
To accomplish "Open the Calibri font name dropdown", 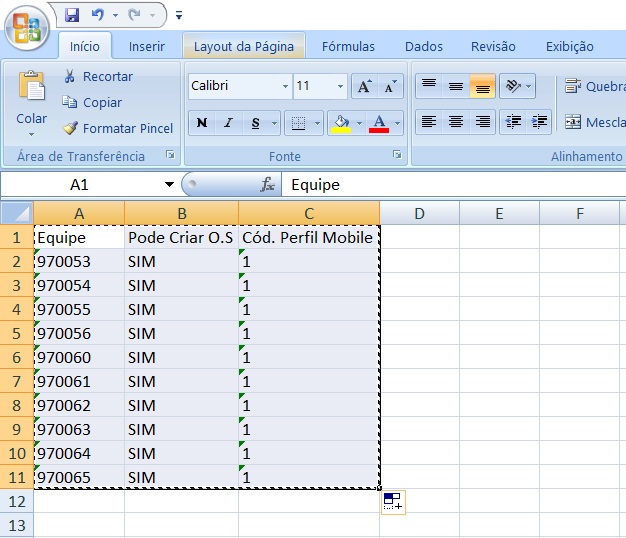I will [285, 86].
